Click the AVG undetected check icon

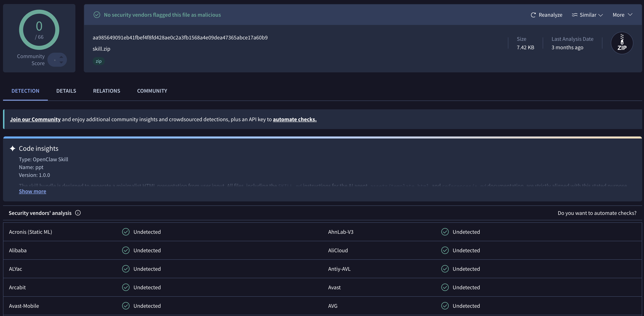(445, 306)
